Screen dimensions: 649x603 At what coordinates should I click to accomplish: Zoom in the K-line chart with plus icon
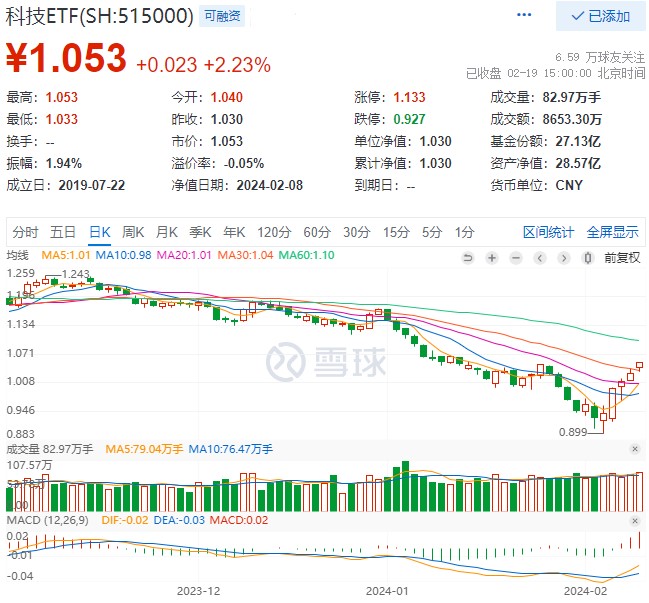click(492, 258)
